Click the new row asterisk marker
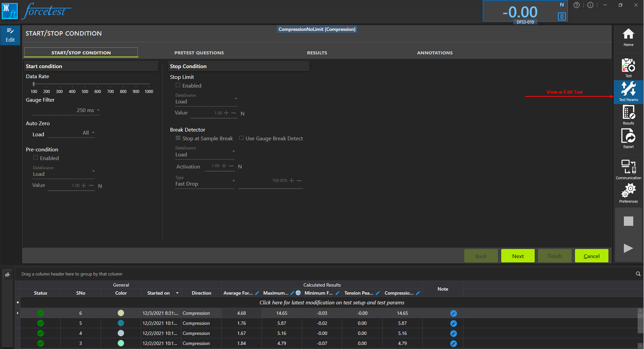Image resolution: width=644 pixels, height=349 pixels. coord(17,303)
